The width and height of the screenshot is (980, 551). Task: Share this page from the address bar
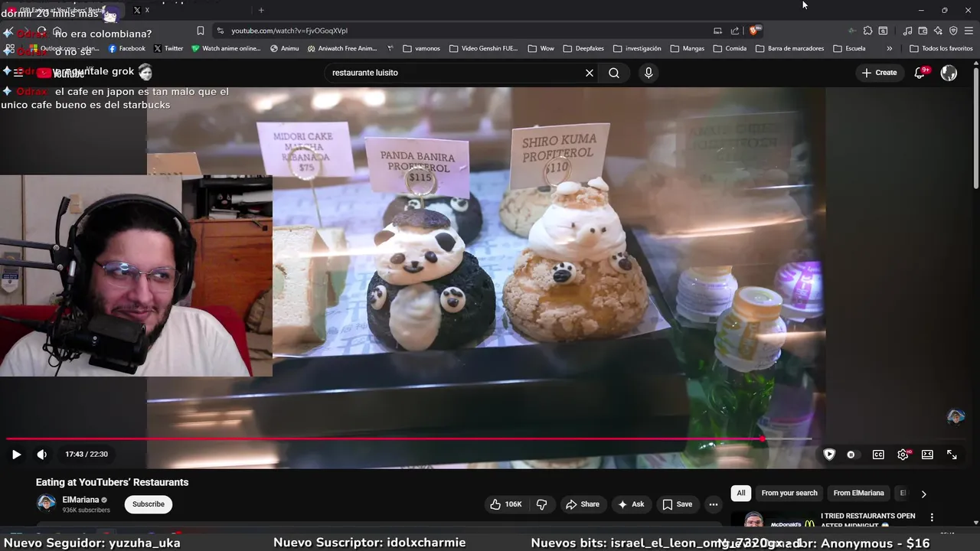point(735,31)
